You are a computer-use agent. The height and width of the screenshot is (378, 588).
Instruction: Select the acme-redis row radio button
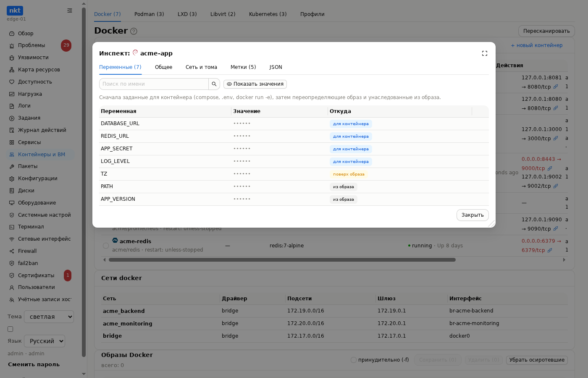point(106,246)
